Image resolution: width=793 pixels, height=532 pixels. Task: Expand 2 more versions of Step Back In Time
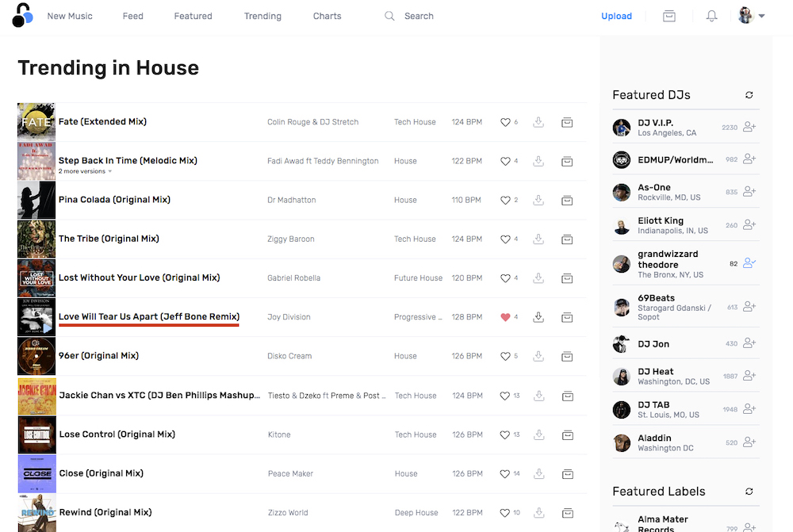point(85,171)
